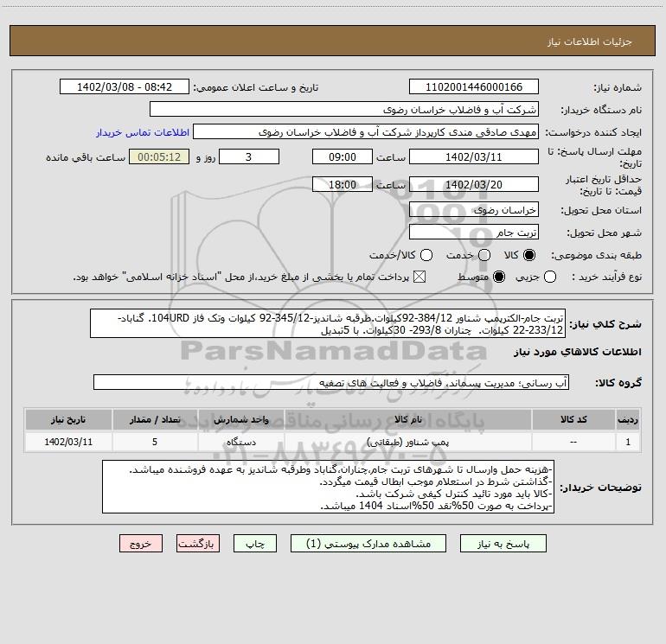Click the بازگشت back button

[198, 544]
